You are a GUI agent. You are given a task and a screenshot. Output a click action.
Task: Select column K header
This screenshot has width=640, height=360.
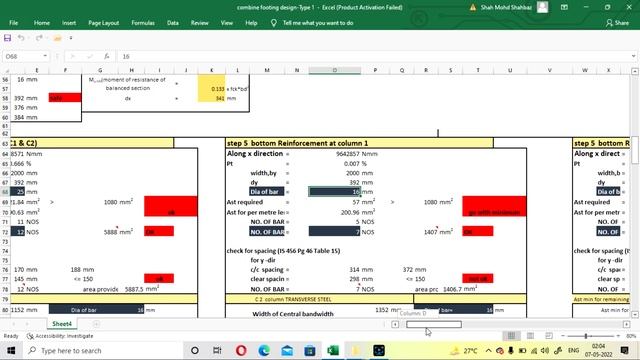pos(211,70)
